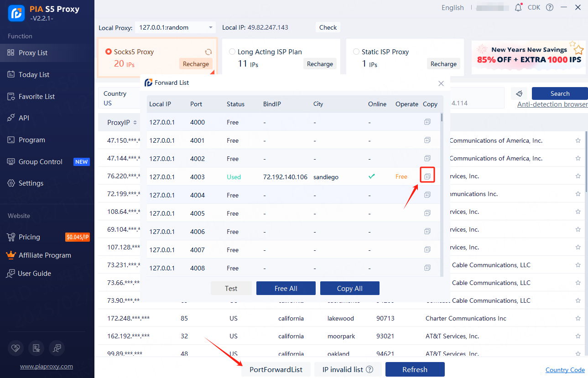
Task: Open the help question mark icon
Action: click(550, 8)
